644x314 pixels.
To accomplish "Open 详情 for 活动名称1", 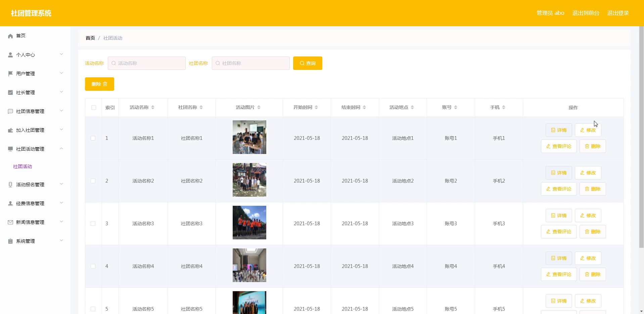I will 559,130.
